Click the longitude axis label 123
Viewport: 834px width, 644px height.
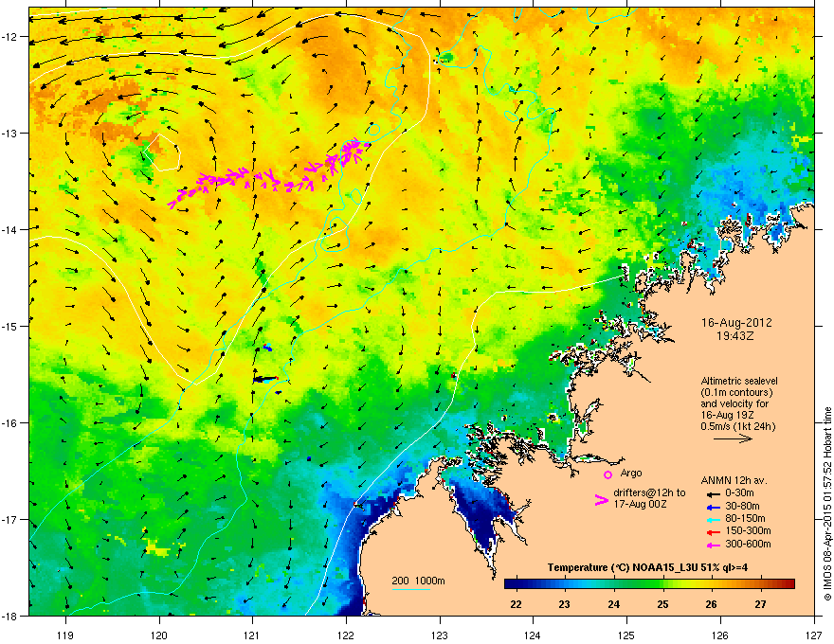pyautogui.click(x=440, y=635)
